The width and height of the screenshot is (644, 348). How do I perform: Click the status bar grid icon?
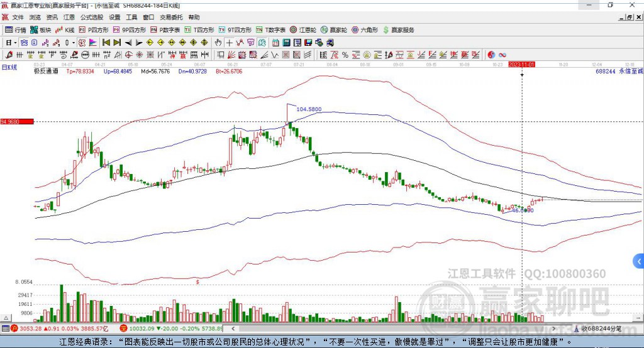tap(5, 329)
